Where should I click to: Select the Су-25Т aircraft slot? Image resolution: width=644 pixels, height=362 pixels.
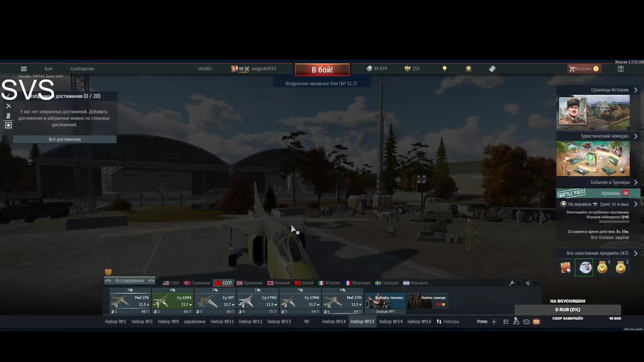pos(215,301)
